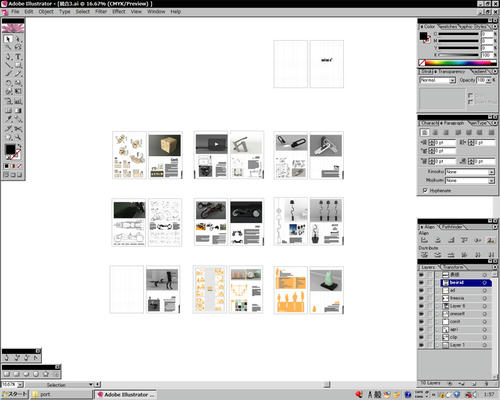Screen dimensions: 500x400
Task: Open the Kinsoku dropdown in Paragraph panel
Action: pos(470,172)
